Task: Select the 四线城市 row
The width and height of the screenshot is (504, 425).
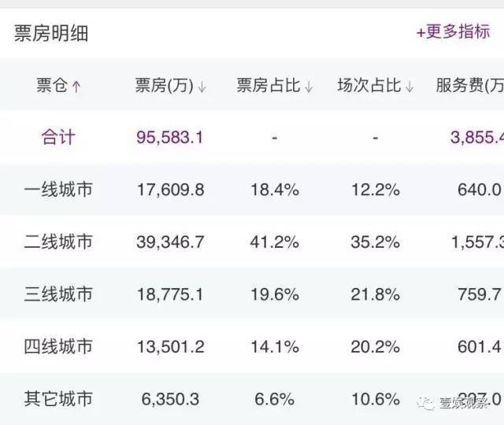Action: [x=252, y=346]
